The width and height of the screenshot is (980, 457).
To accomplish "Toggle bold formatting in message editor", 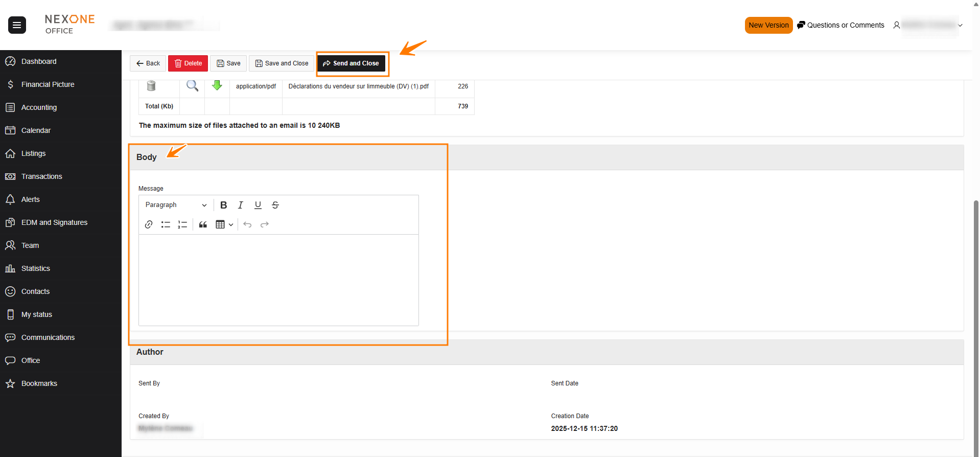I will tap(223, 205).
